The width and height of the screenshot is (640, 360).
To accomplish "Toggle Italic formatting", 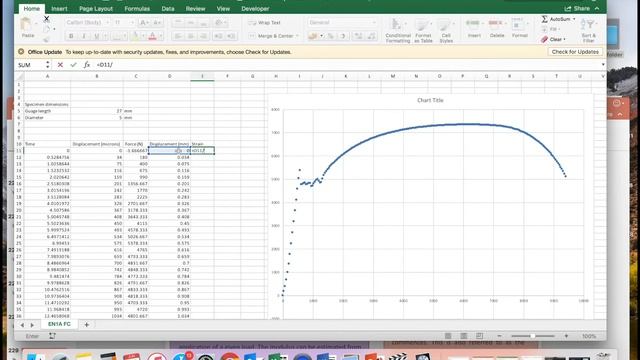I will click(84, 36).
